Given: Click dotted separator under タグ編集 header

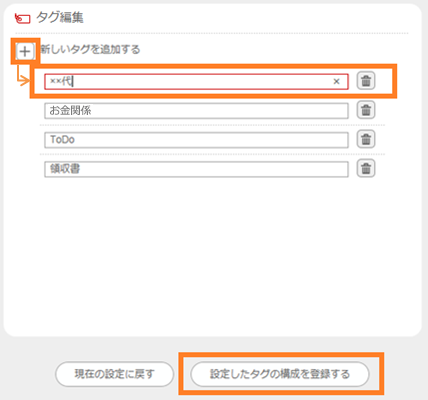Looking at the screenshot, I should click(x=212, y=33).
